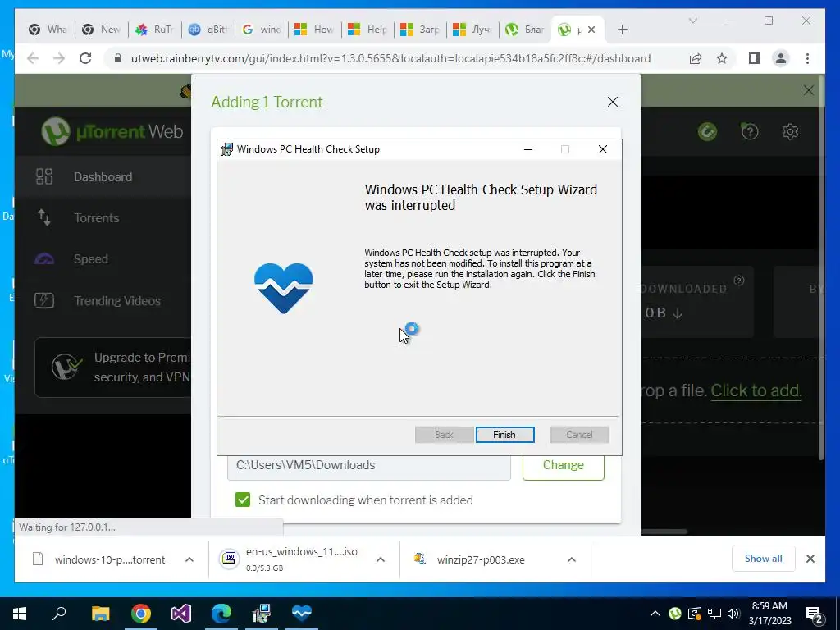Open the µTorrent help question icon
Viewport: 840px width, 630px height.
click(x=750, y=131)
